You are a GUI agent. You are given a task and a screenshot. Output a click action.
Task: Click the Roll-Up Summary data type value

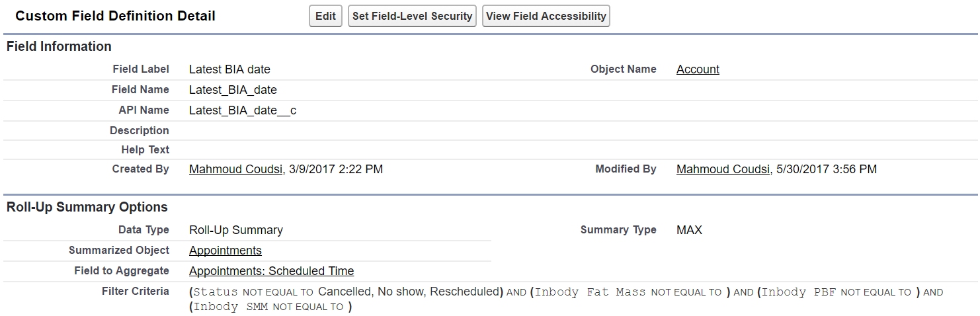pyautogui.click(x=236, y=230)
